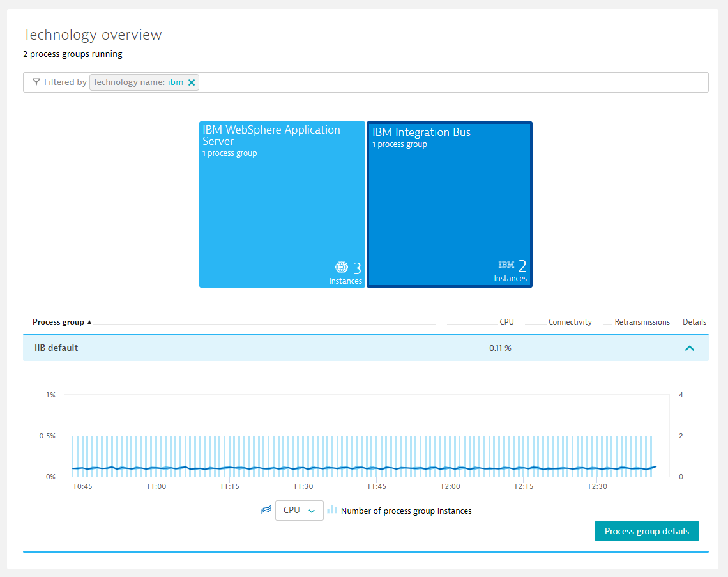Click the Details column header
The height and width of the screenshot is (577, 728).
pos(695,322)
